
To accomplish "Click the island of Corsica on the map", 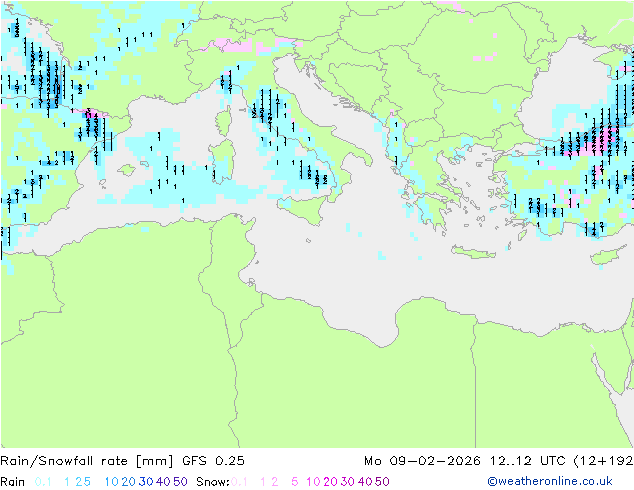I will (x=223, y=121).
